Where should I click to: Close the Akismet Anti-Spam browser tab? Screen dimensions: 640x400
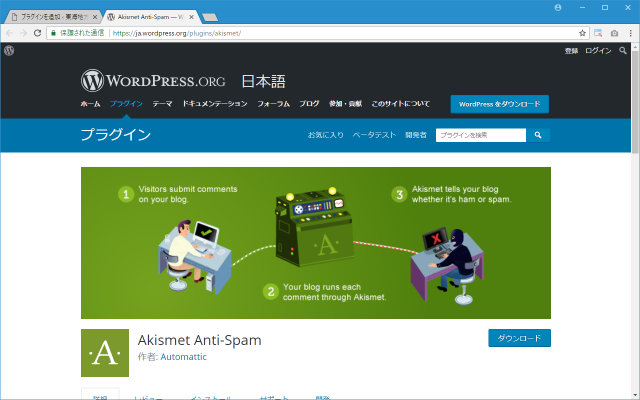(x=191, y=17)
